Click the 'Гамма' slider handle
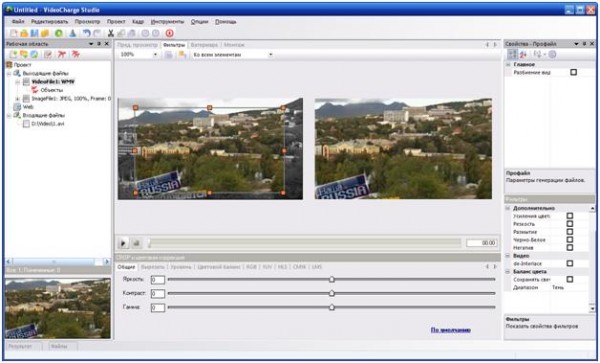600x363 pixels. point(332,307)
